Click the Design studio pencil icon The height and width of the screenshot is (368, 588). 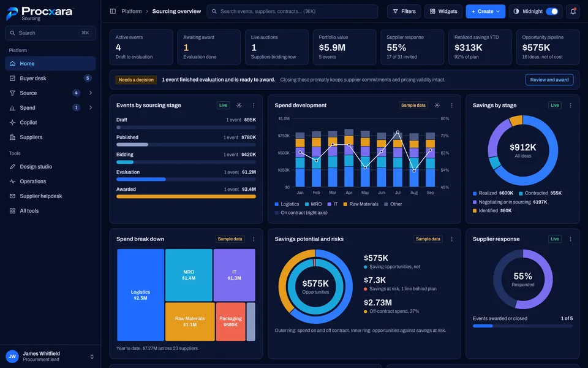[x=12, y=166]
